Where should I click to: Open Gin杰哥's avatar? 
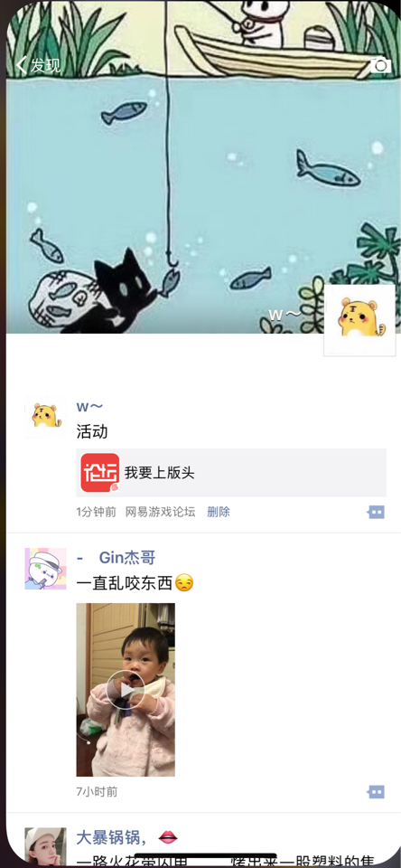pos(45,569)
